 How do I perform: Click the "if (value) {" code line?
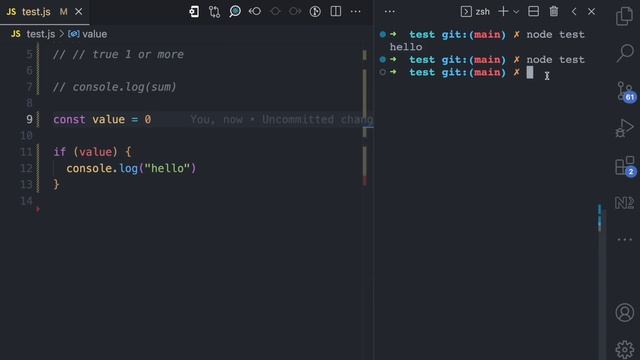tap(92, 152)
